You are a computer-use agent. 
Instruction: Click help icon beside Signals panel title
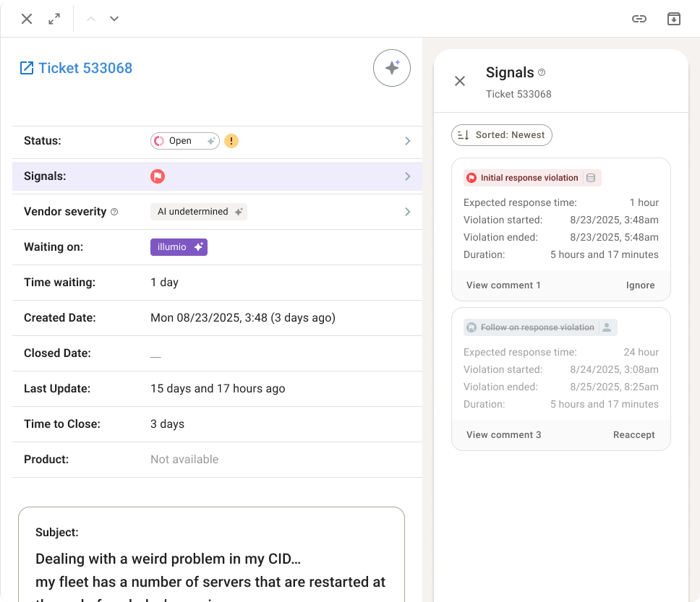pyautogui.click(x=542, y=72)
